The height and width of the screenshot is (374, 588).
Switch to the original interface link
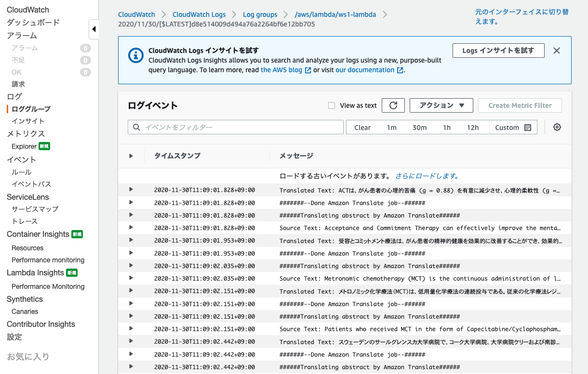522,16
